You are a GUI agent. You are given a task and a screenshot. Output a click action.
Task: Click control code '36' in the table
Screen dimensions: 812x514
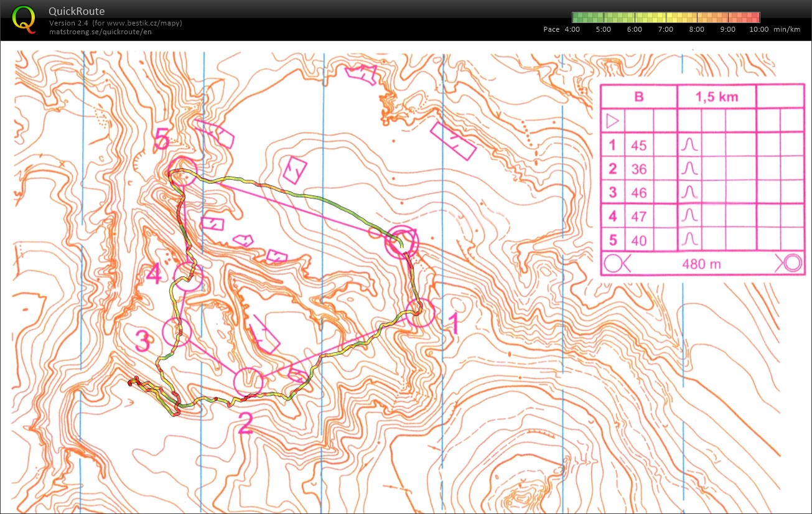coord(639,169)
